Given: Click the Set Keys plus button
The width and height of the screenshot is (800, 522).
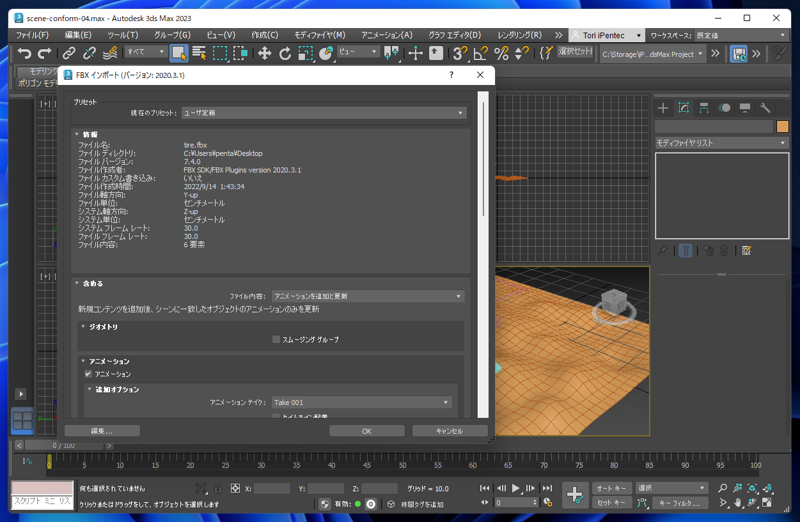Looking at the screenshot, I should 575,494.
